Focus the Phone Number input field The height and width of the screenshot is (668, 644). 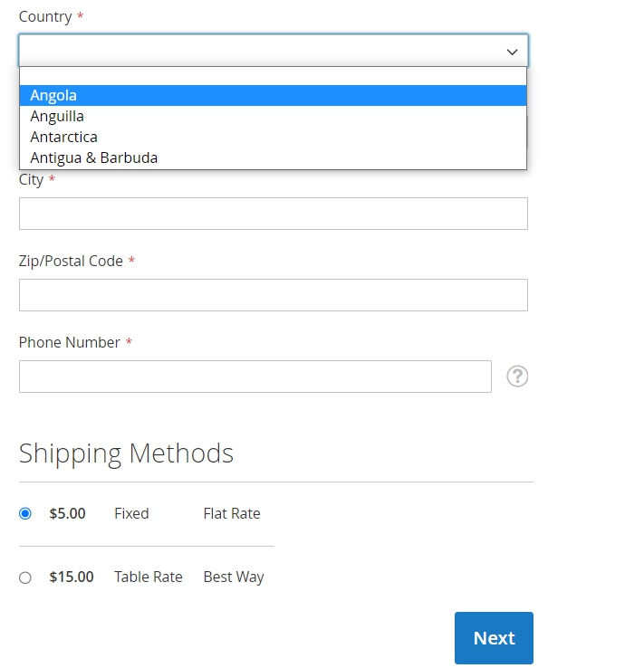255,377
